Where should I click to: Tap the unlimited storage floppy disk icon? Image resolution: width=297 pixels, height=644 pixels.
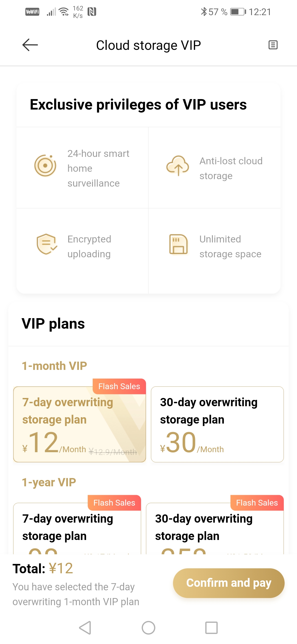178,244
